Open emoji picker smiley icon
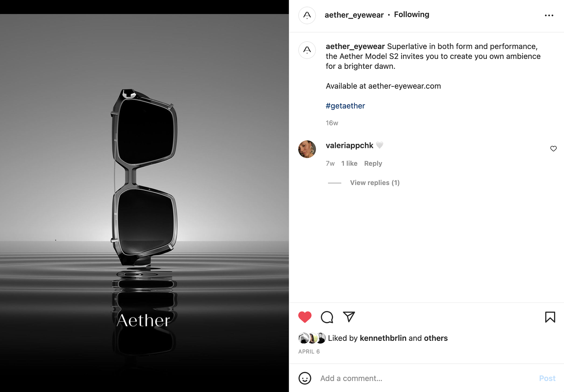 305,378
